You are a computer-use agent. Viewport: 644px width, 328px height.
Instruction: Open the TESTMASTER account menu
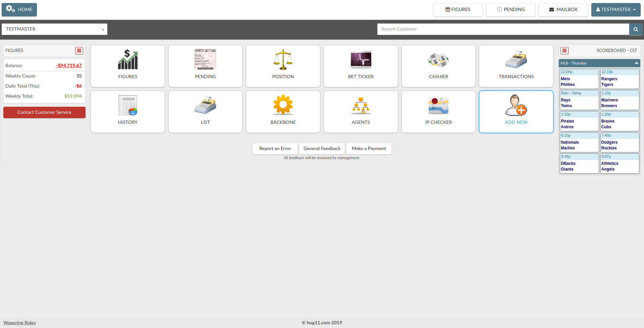click(615, 9)
